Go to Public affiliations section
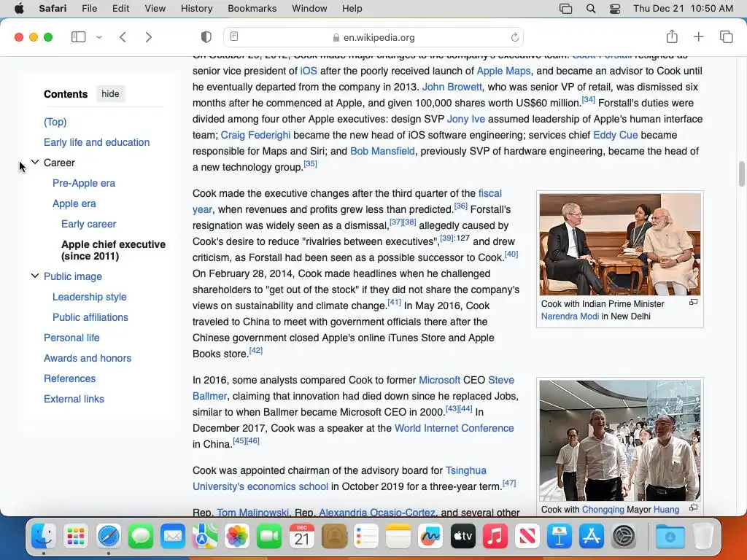 (90, 318)
